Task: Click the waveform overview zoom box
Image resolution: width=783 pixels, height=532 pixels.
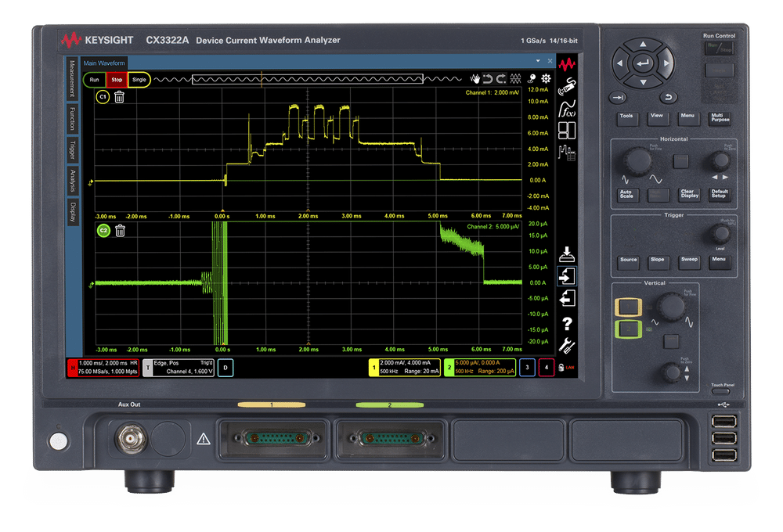Action: pyautogui.click(x=307, y=79)
